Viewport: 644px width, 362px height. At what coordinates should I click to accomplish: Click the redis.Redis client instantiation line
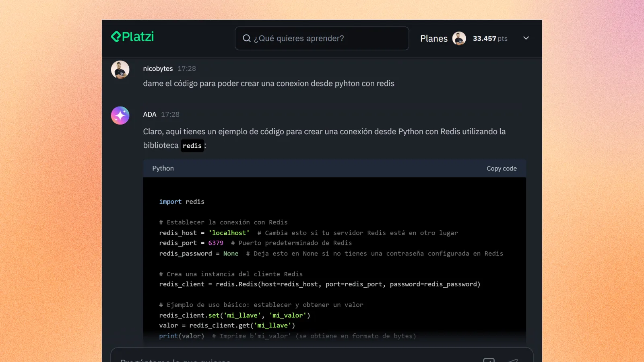pyautogui.click(x=320, y=284)
